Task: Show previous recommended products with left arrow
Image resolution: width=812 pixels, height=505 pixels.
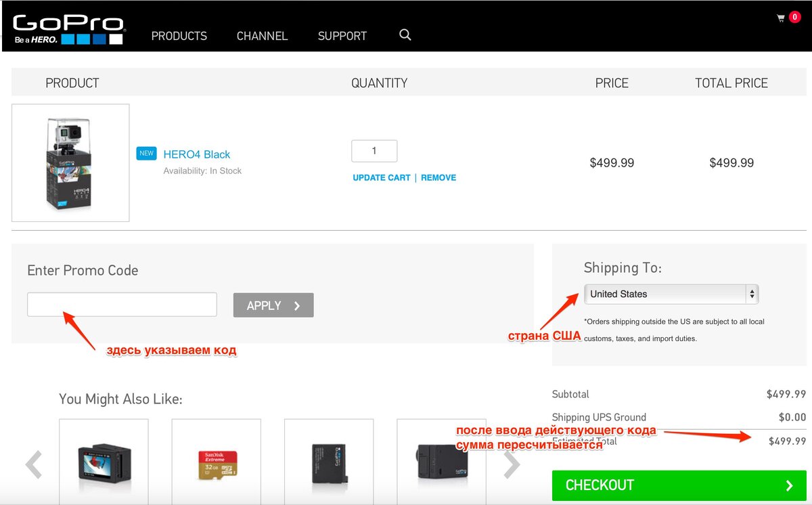Action: click(x=34, y=464)
